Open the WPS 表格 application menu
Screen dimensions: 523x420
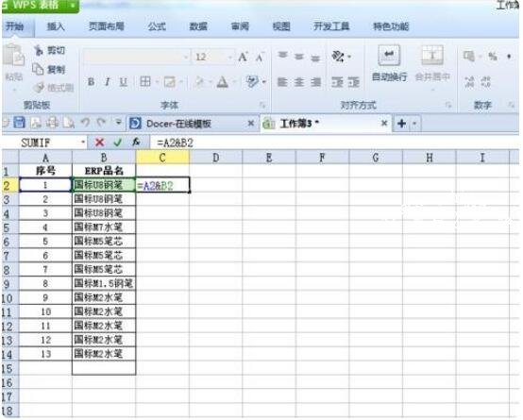pos(40,5)
